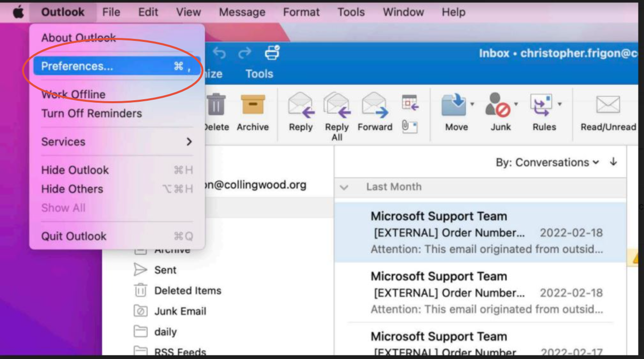
Task: Toggle sort direction arrow
Action: pos(614,162)
